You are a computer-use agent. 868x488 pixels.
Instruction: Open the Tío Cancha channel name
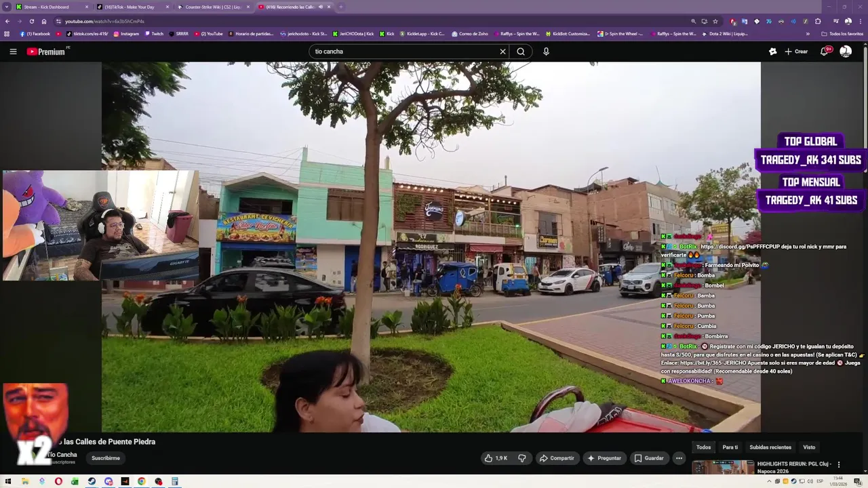(x=62, y=455)
